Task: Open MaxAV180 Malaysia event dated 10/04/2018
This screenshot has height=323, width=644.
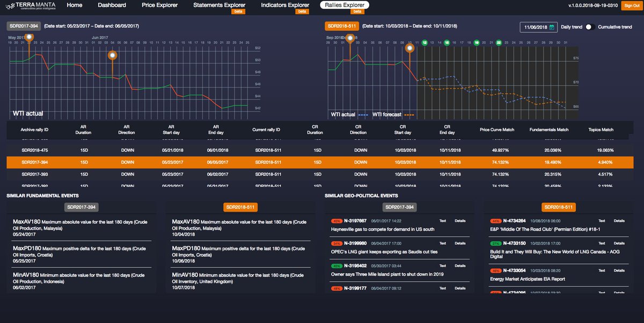Action: [240, 228]
